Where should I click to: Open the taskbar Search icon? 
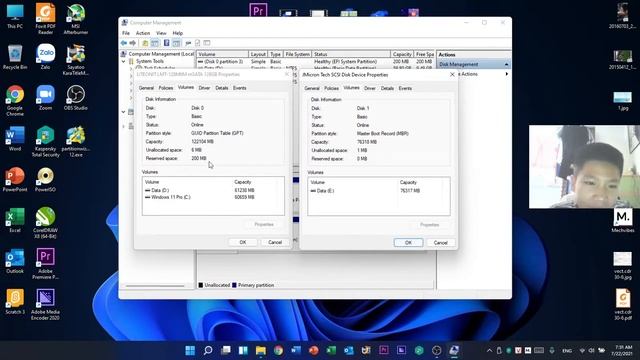click(208, 350)
